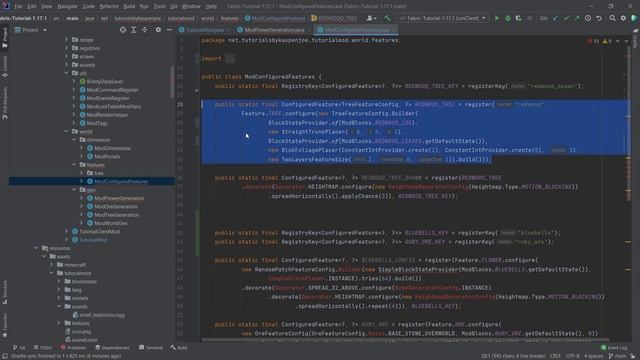The image size is (640, 360).
Task: Click REDWOOD_TREE breadcrumb in navigation bar
Action: tap(334, 18)
